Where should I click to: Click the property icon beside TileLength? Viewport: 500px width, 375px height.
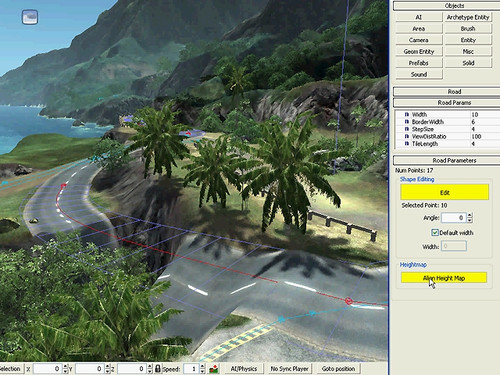(407, 144)
